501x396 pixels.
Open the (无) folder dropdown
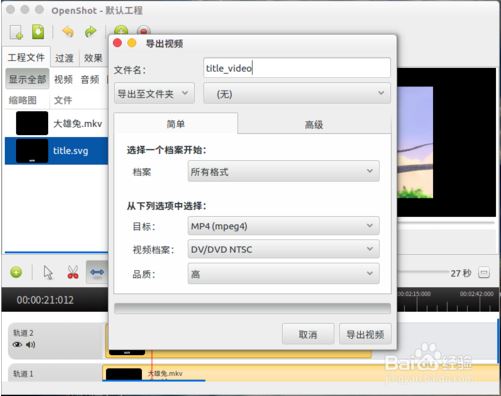coord(297,94)
